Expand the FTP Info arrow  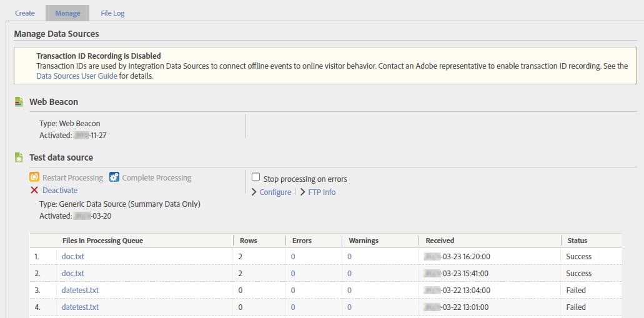click(x=303, y=192)
